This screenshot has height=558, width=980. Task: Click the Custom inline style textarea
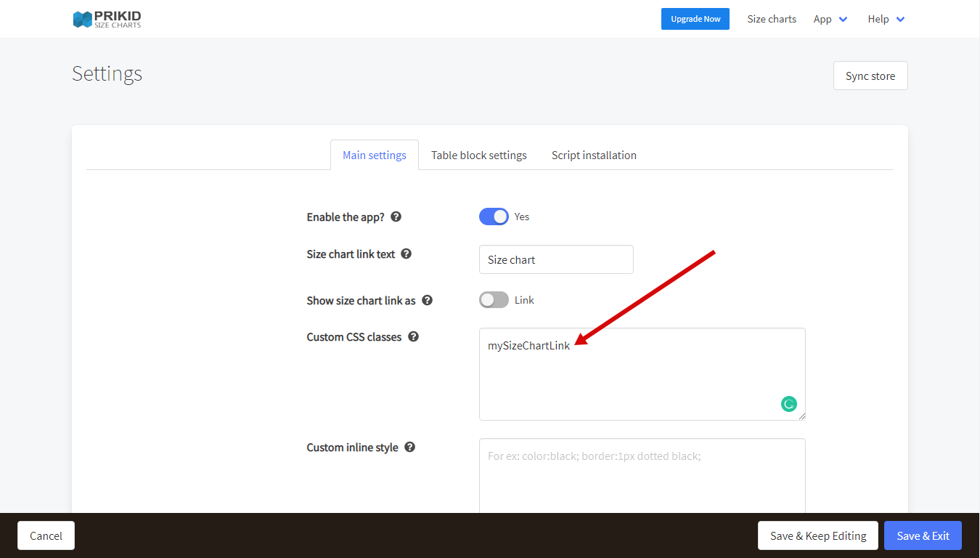pyautogui.click(x=642, y=476)
